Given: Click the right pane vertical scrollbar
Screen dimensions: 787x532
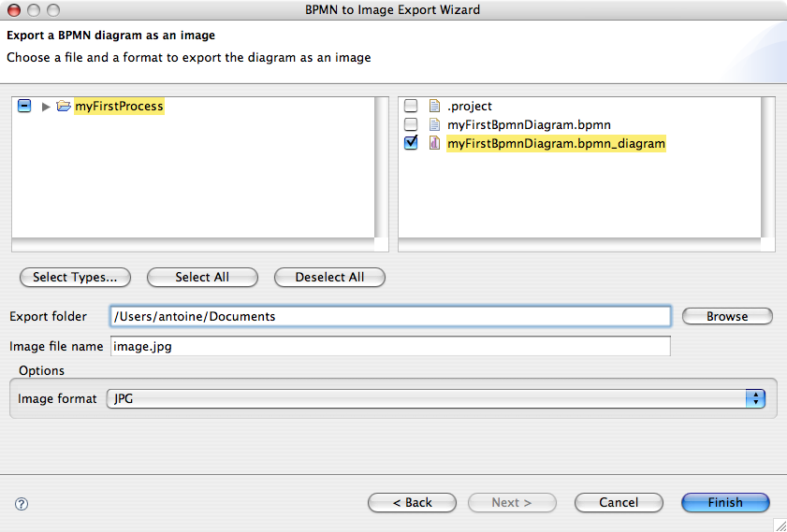Looking at the screenshot, I should (x=768, y=167).
